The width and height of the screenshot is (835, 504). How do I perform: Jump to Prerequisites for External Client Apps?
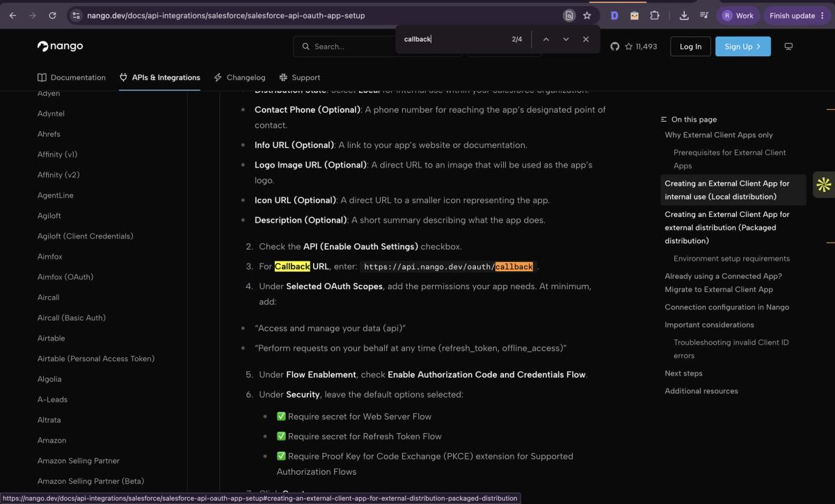730,159
